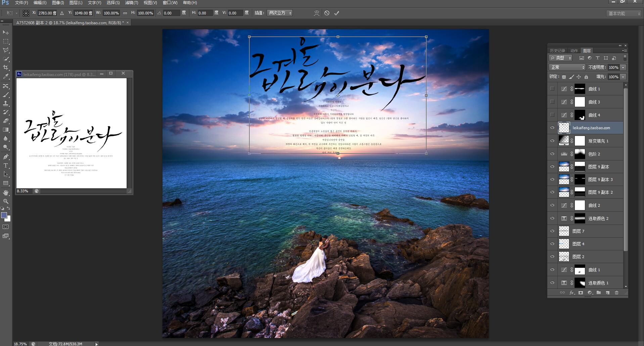Open the 滤镜 menu
This screenshot has width=644, height=346.
pos(132,3)
